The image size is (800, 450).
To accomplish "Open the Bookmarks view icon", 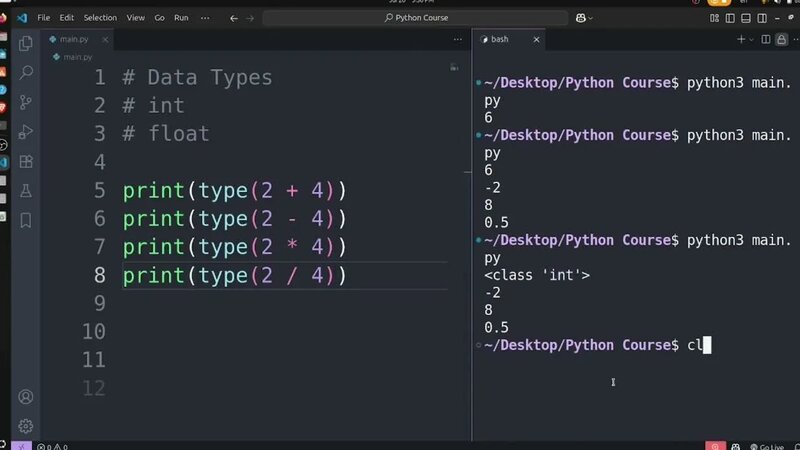I will 26,220.
